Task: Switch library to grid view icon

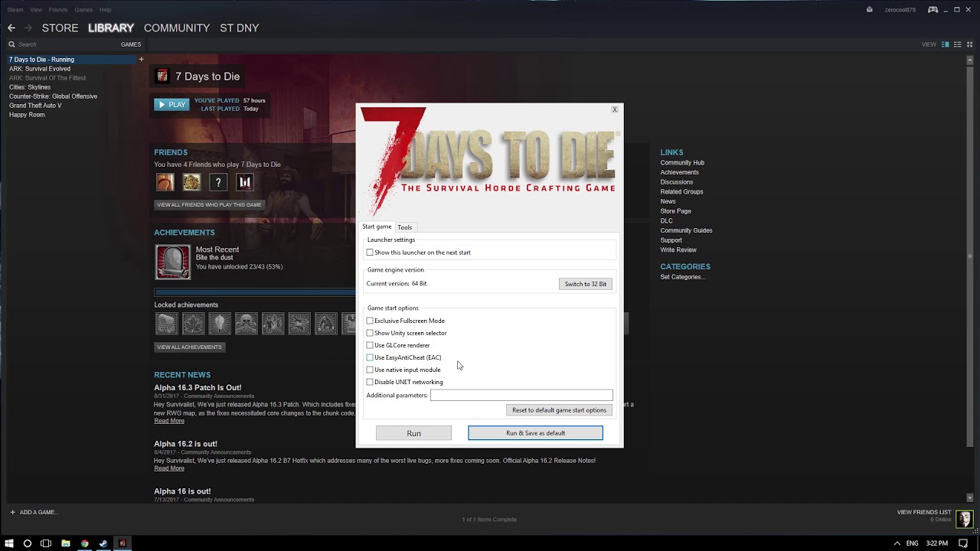Action: pos(969,44)
